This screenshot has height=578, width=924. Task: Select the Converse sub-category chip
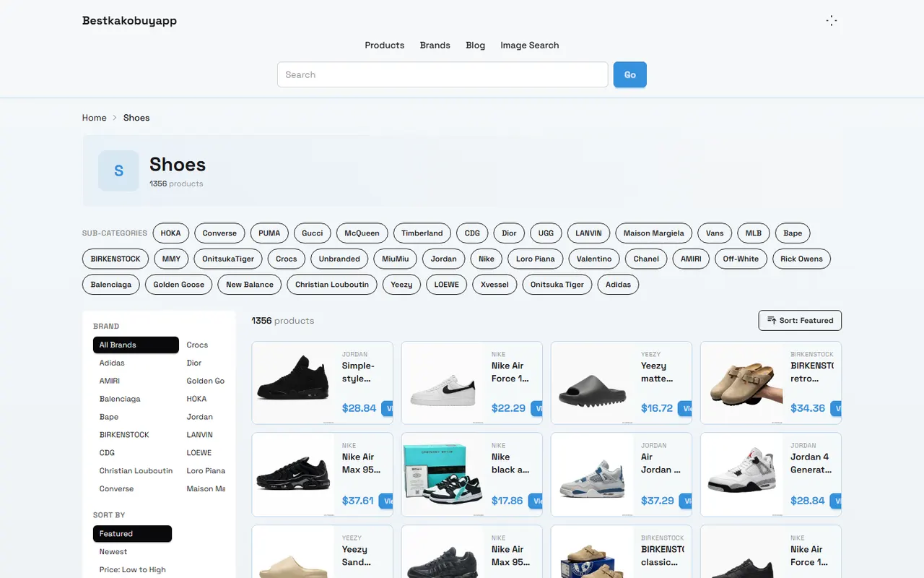pos(219,233)
